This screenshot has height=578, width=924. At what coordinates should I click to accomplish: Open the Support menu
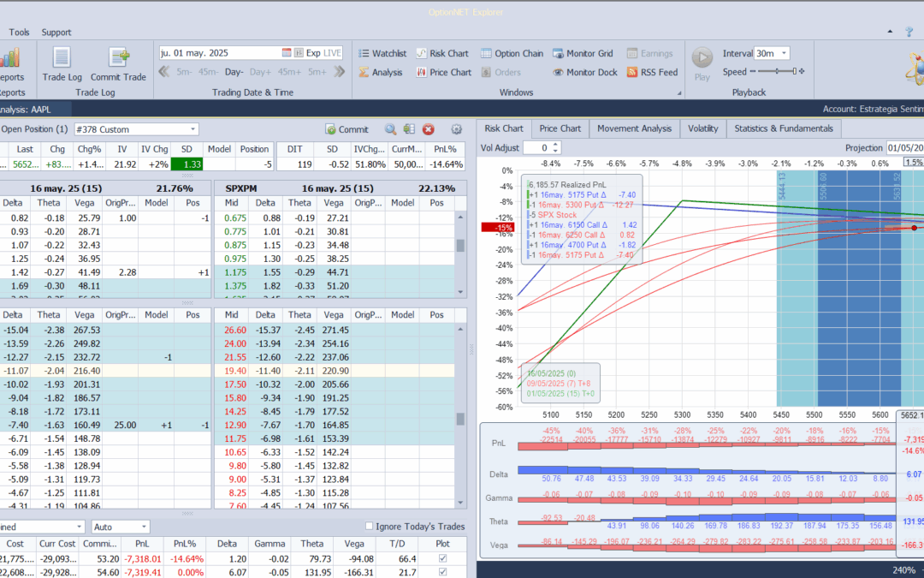pyautogui.click(x=56, y=32)
